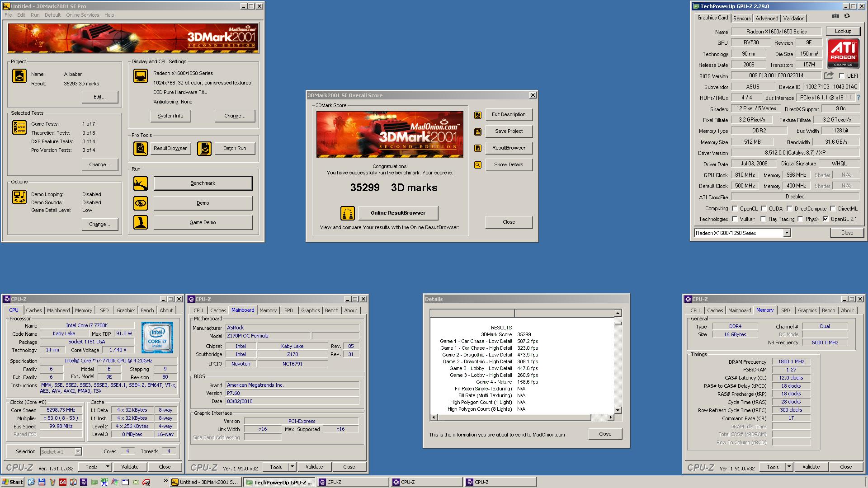Screen dimensions: 868x488
Task: Click the Save Project floppy icon in the Overall Score dialog
Action: pos(477,132)
